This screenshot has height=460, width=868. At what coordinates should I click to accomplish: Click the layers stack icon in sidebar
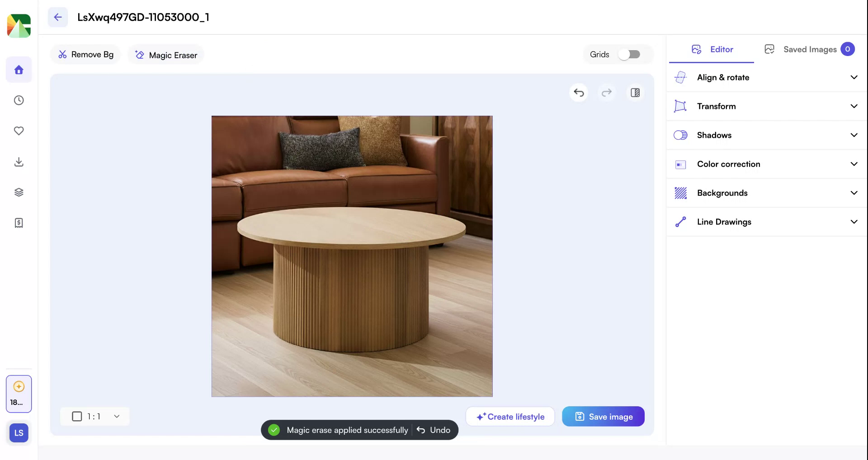pyautogui.click(x=19, y=192)
